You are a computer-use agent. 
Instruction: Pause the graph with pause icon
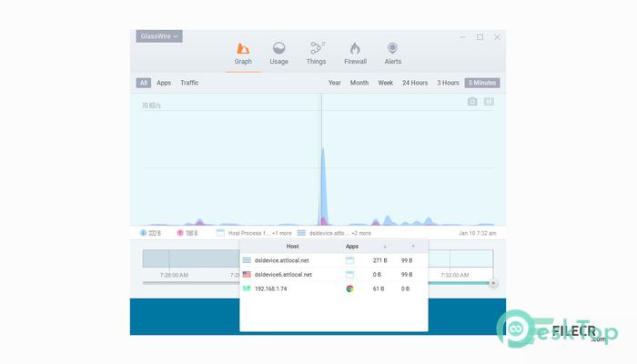tap(489, 102)
